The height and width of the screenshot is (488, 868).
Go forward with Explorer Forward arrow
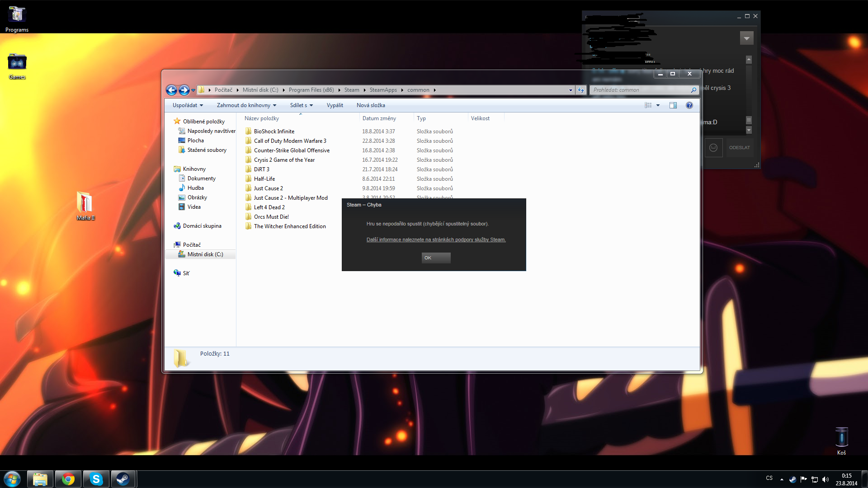(x=184, y=90)
